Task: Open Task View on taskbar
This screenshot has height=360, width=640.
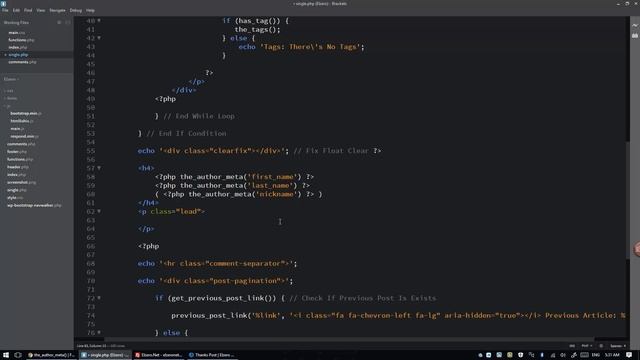Action: tap(18, 355)
